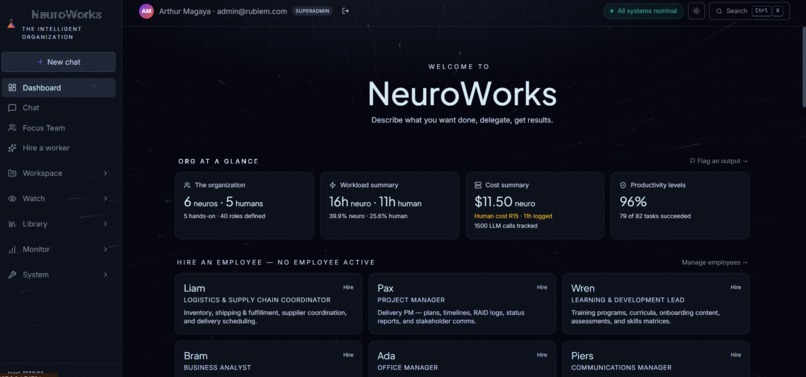Hire Bram the business analyst
806x377 pixels.
[x=348, y=355]
